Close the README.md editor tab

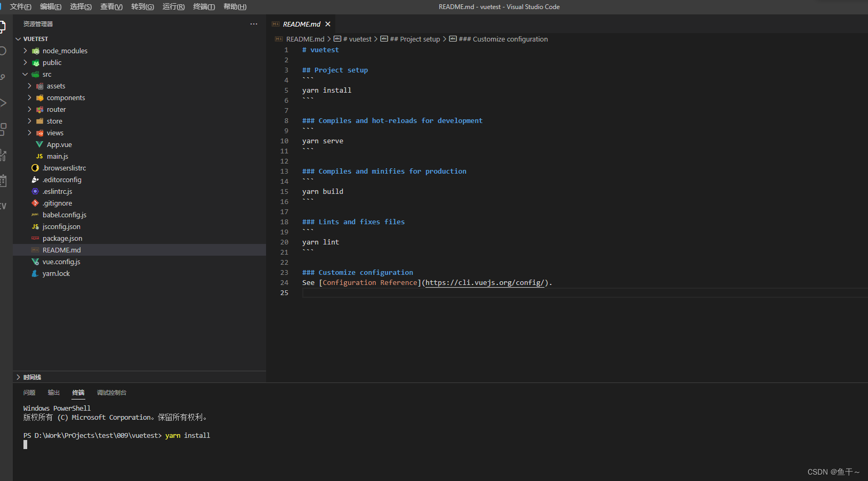pos(328,24)
